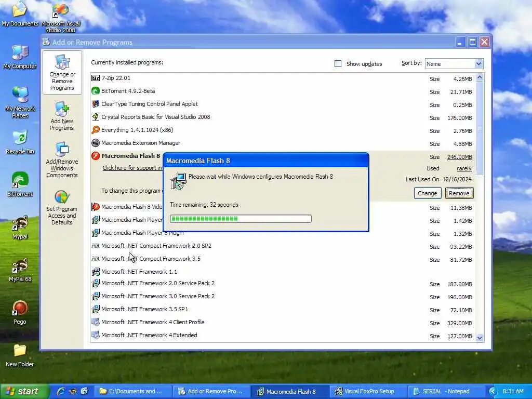Minimize the Add or Remove Programs window
The image size is (532, 399).
click(460, 42)
